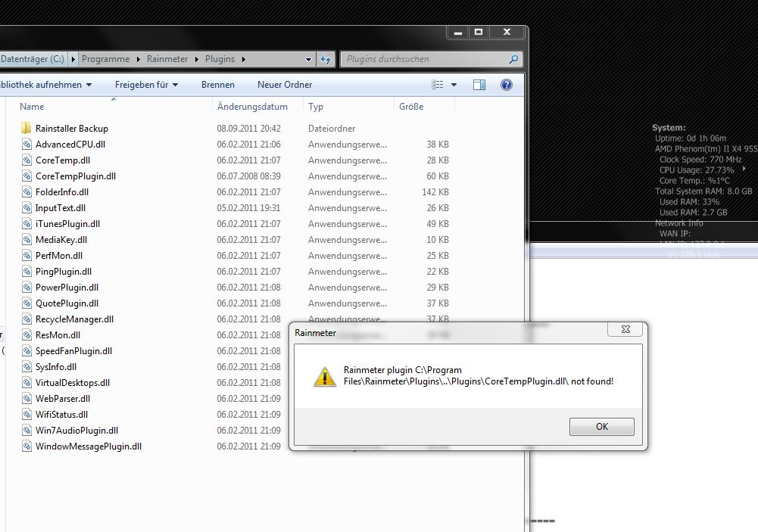Select the Datenträger (C:) breadcrumb
Image resolution: width=758 pixels, height=532 pixels.
coord(33,59)
